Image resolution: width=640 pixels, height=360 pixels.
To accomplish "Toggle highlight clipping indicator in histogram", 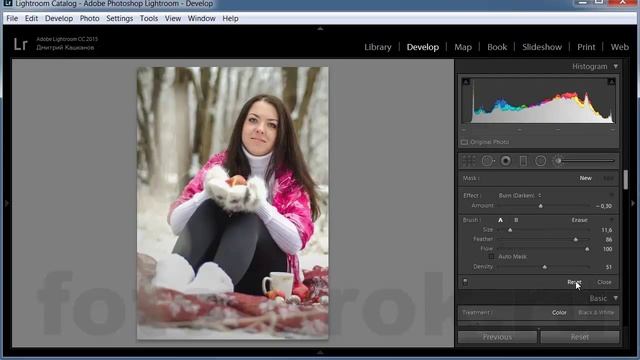I will [x=611, y=82].
